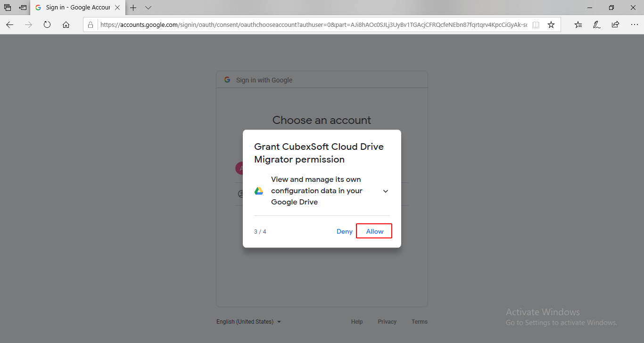Screen dimensions: 644x343
Task: Expand the Google Drive permission details chevron
Action: 386,191
